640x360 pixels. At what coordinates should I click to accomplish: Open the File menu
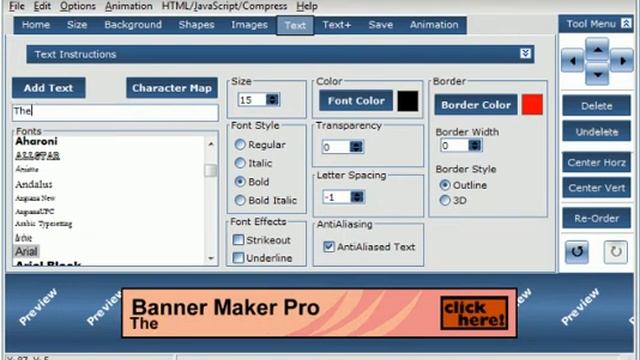17,6
